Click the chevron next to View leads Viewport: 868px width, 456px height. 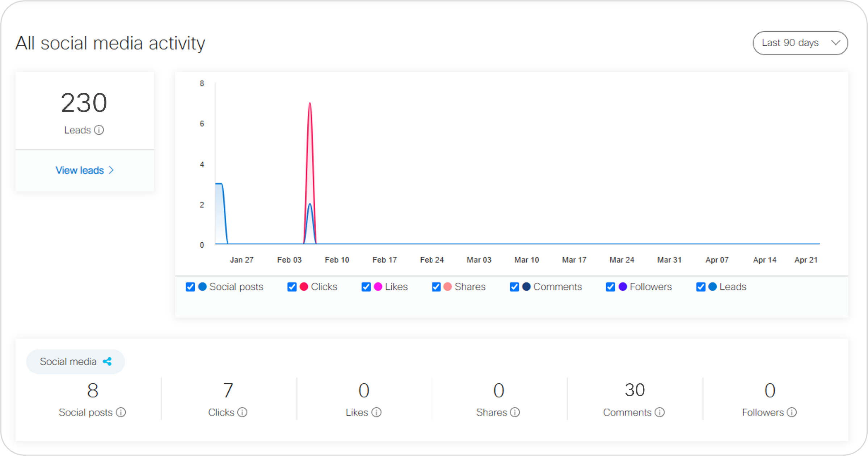111,170
